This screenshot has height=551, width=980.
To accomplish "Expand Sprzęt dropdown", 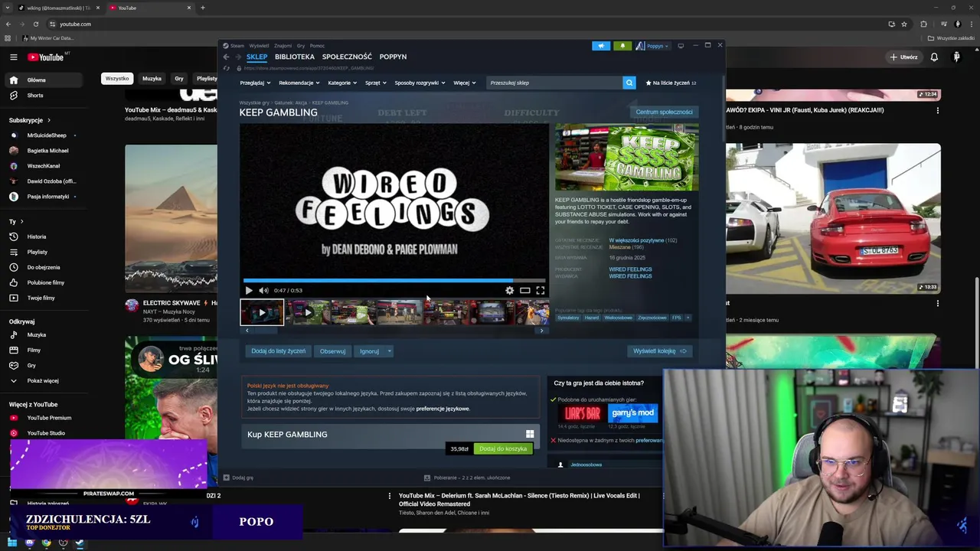I will click(375, 83).
